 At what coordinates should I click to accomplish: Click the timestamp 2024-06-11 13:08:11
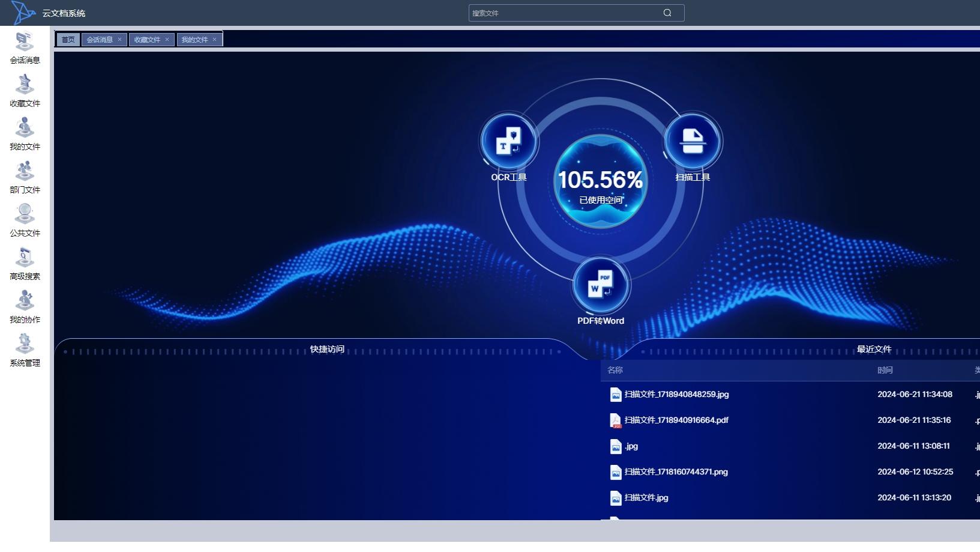[x=913, y=446]
